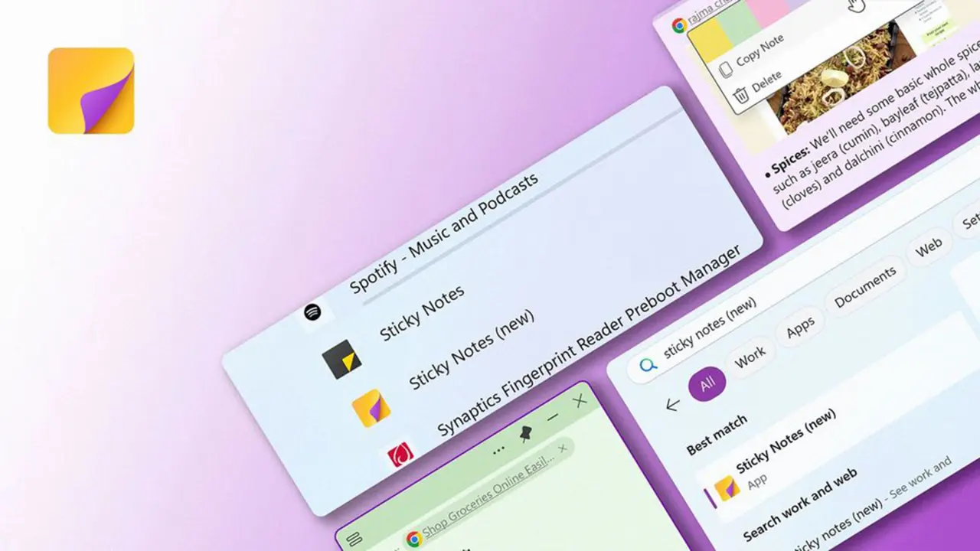
Task: Go back using the search arrow
Action: click(673, 405)
